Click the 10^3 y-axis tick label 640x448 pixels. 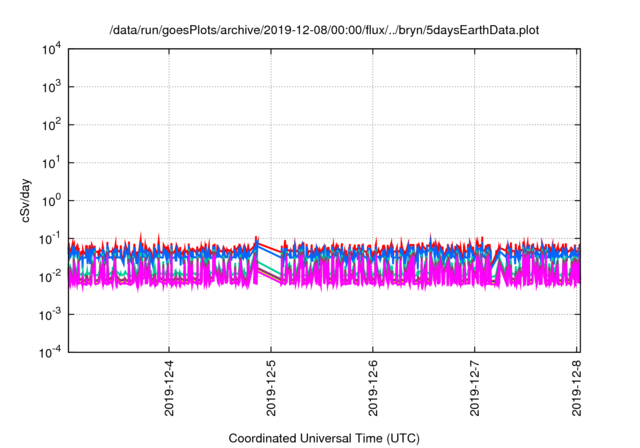click(x=51, y=87)
